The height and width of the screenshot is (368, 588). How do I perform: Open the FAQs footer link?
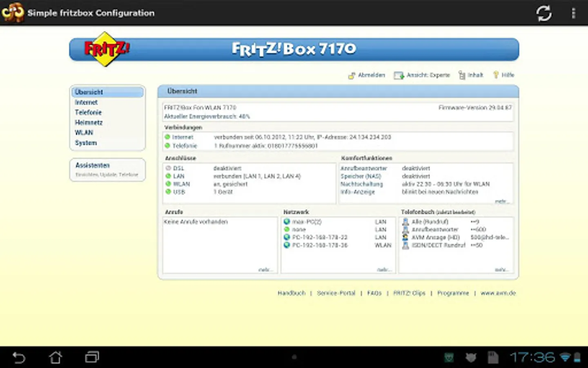pyautogui.click(x=374, y=293)
